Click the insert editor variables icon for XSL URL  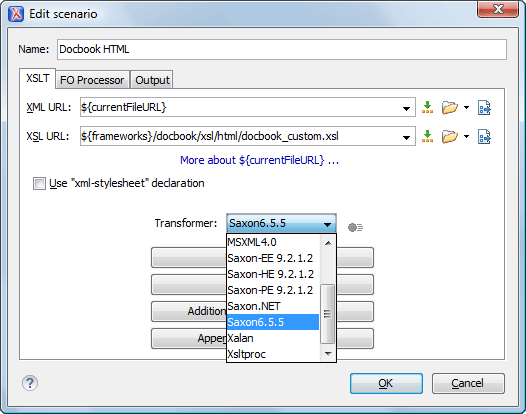[427, 136]
